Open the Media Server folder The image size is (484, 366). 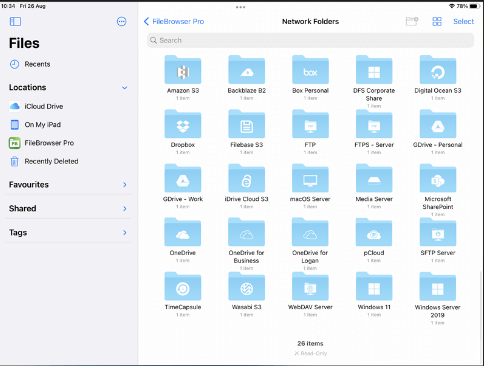[x=374, y=178]
